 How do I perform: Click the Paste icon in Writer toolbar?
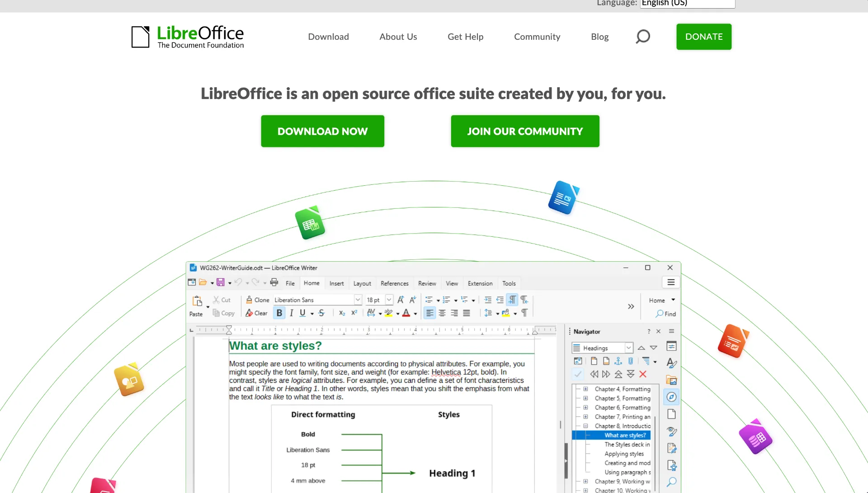coord(197,301)
